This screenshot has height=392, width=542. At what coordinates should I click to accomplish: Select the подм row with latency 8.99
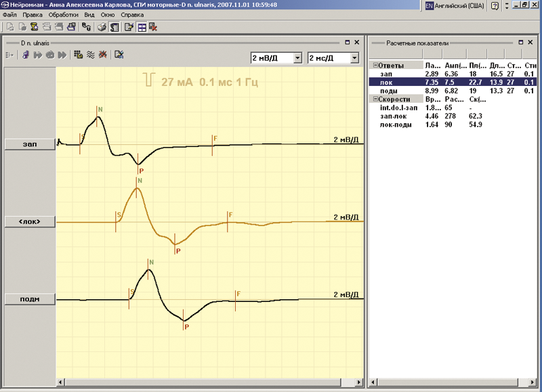click(453, 91)
